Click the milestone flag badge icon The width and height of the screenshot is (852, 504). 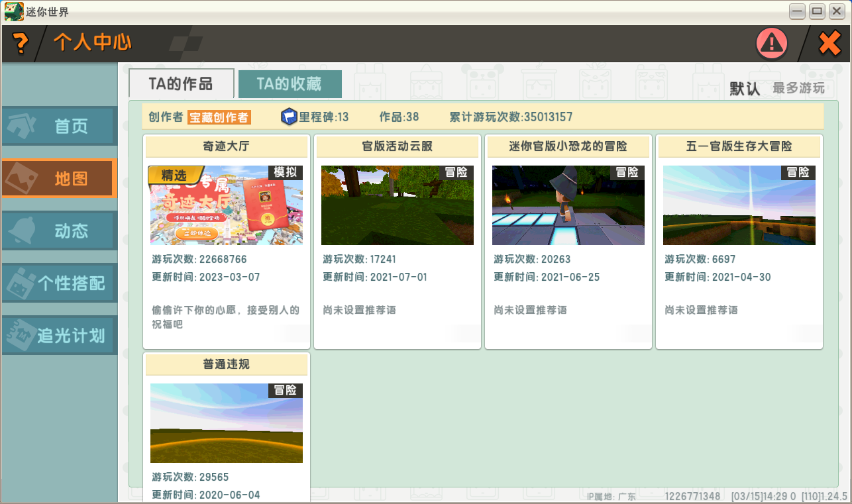[x=289, y=117]
